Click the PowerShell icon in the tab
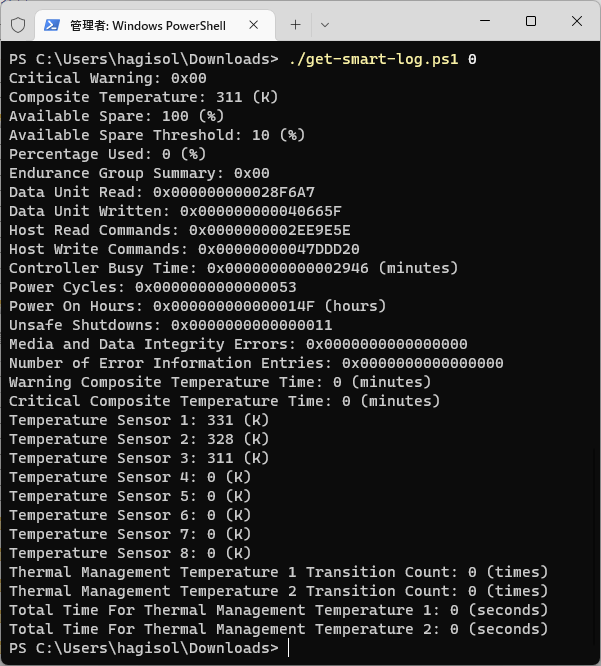This screenshot has width=601, height=666. pyautogui.click(x=52, y=25)
